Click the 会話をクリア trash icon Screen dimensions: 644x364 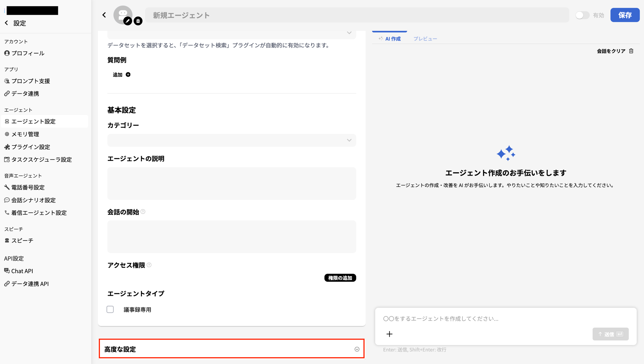631,51
